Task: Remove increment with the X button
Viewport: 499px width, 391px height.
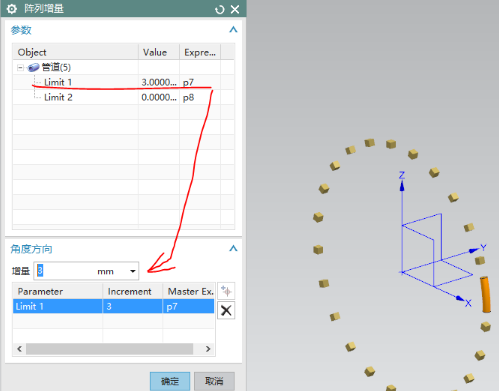Action: pos(226,311)
